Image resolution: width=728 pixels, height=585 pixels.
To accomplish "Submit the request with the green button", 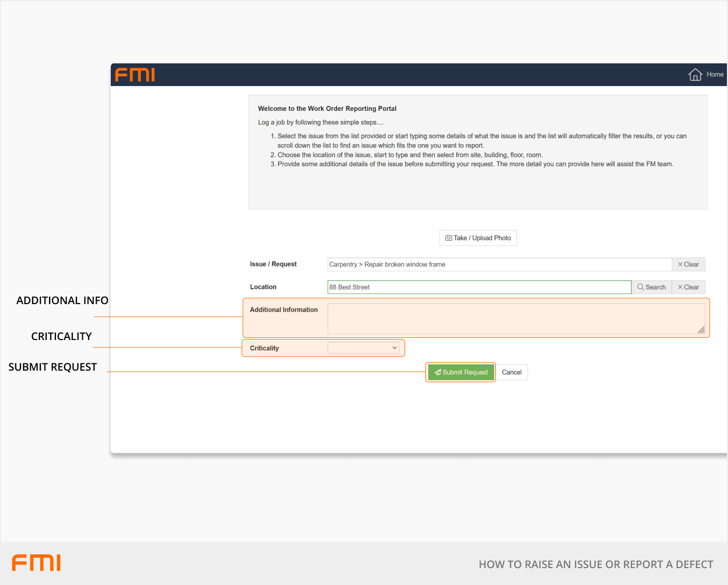I will coord(461,372).
